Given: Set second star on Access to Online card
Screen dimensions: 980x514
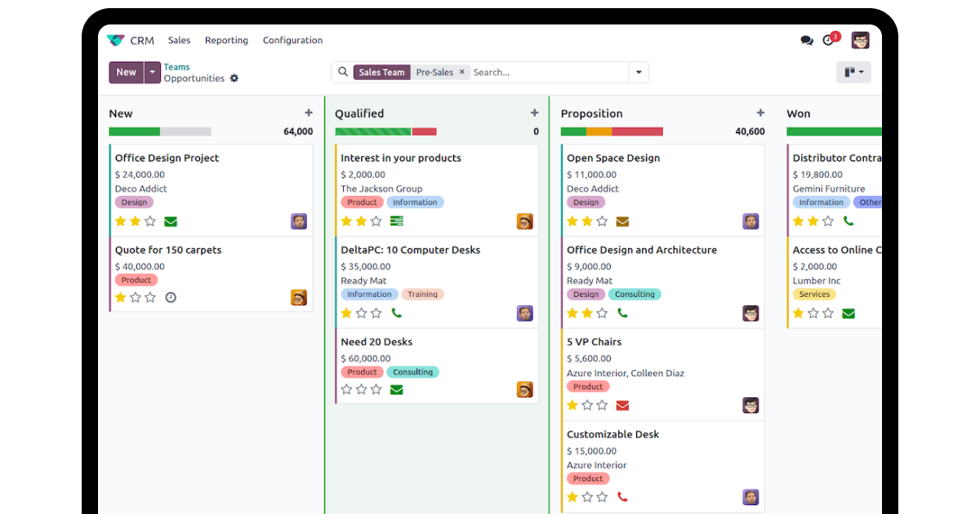Looking at the screenshot, I should (813, 313).
